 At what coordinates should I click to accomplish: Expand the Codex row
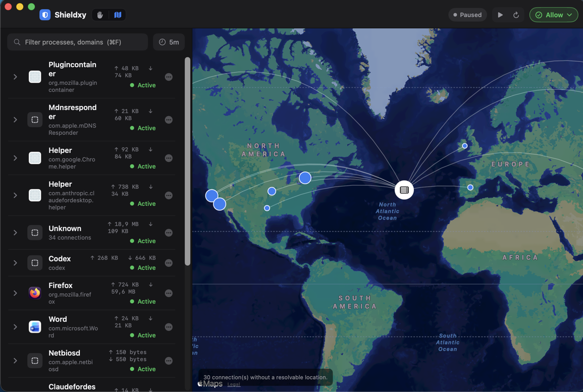click(15, 263)
